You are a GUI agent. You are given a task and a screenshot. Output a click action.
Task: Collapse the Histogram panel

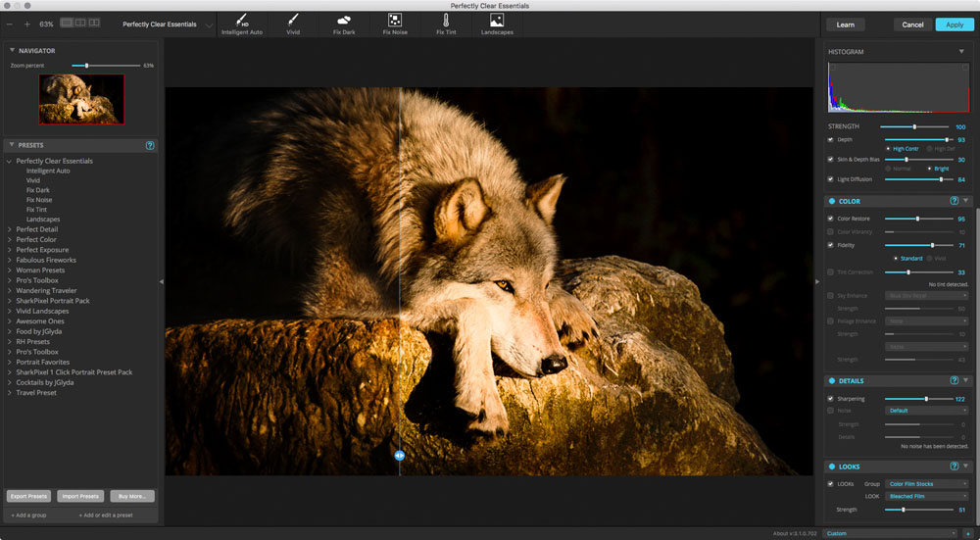961,51
